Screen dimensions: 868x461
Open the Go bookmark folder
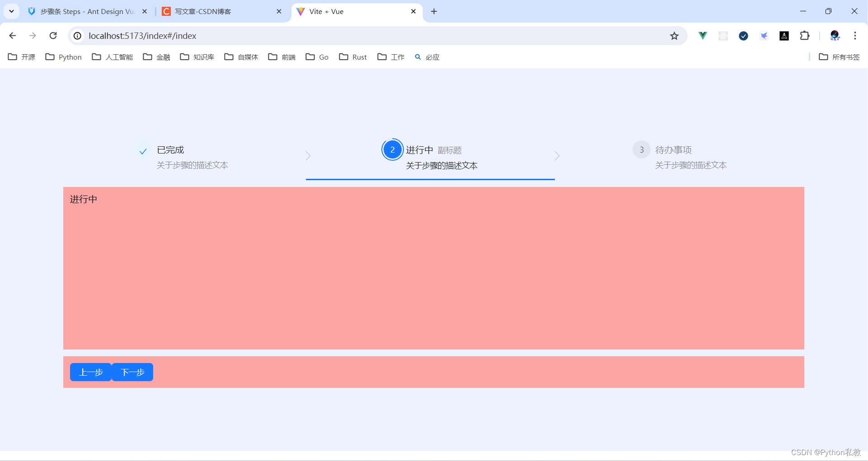click(317, 57)
